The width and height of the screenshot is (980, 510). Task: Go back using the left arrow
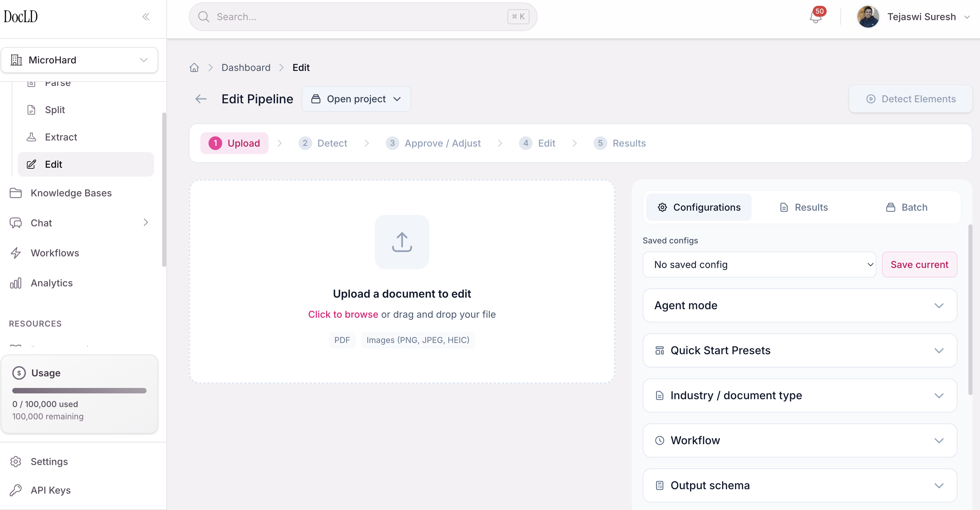(201, 99)
